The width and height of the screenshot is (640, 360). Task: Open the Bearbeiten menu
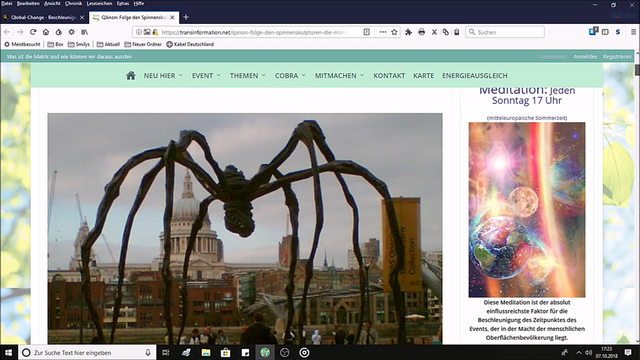pos(28,3)
